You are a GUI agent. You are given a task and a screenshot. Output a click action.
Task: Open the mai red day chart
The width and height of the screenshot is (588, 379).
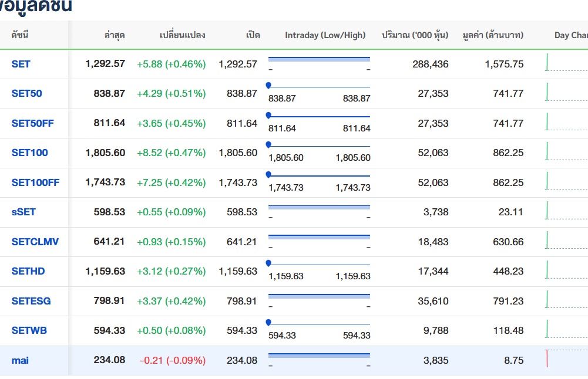point(566,358)
